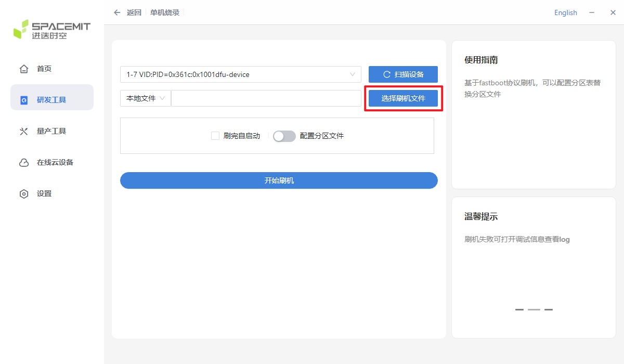Viewport: 624px width, 364px height.
Task: Start flashing with 开始刷机
Action: tap(279, 180)
